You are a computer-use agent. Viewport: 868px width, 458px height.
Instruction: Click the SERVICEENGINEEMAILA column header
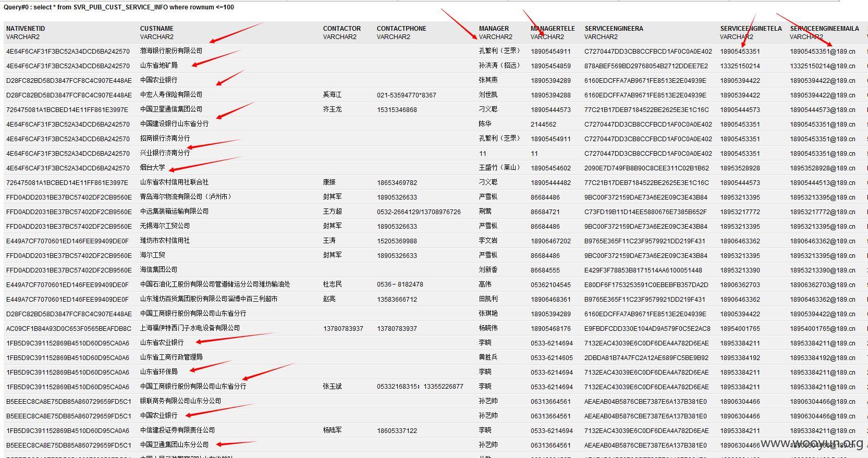(824, 29)
